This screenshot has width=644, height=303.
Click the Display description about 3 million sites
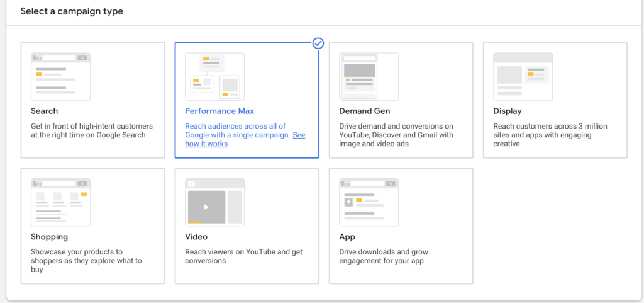click(550, 135)
